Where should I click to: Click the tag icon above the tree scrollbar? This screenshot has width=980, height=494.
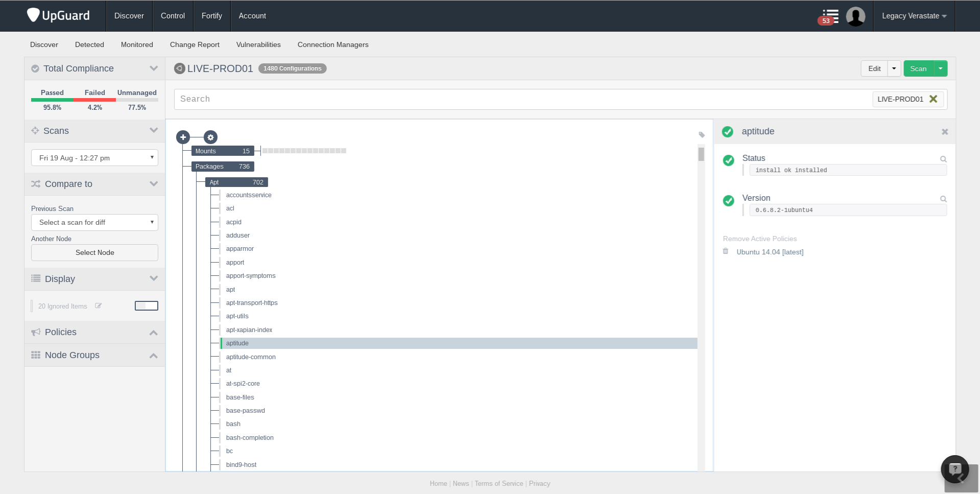tap(702, 135)
